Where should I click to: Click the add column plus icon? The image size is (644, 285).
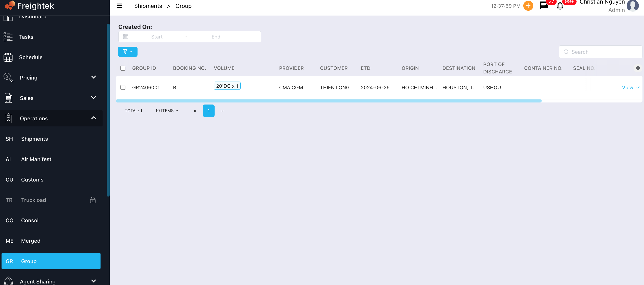click(x=638, y=68)
